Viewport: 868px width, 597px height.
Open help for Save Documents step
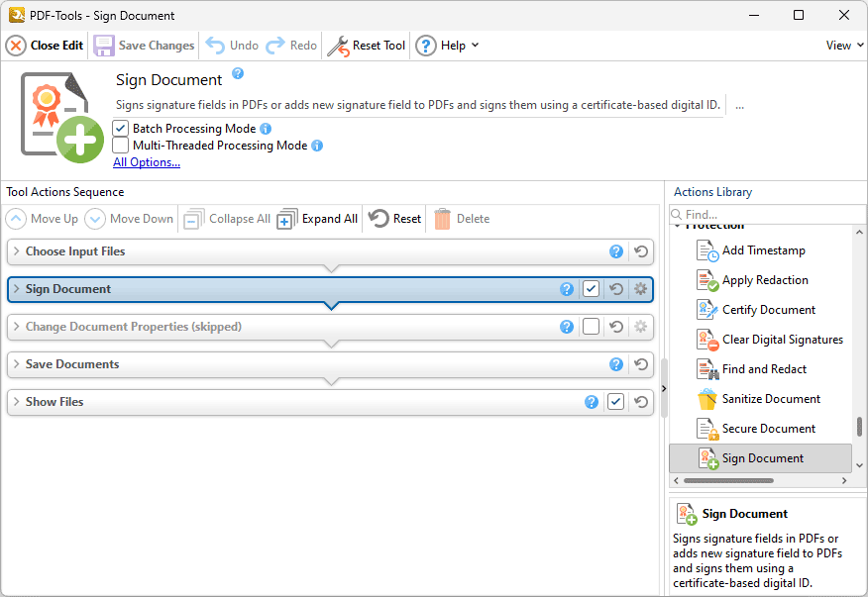pyautogui.click(x=616, y=364)
